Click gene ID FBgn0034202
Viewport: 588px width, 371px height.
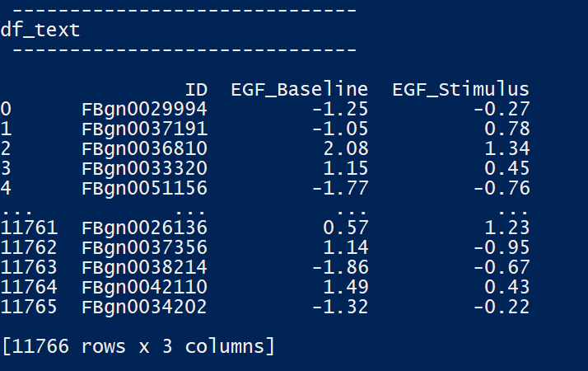click(144, 307)
